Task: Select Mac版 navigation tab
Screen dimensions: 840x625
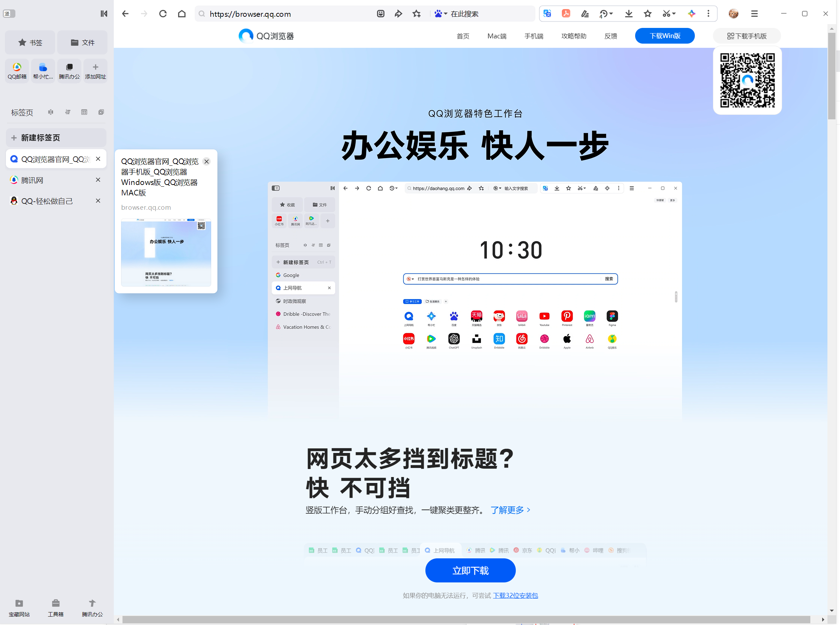Action: point(496,36)
